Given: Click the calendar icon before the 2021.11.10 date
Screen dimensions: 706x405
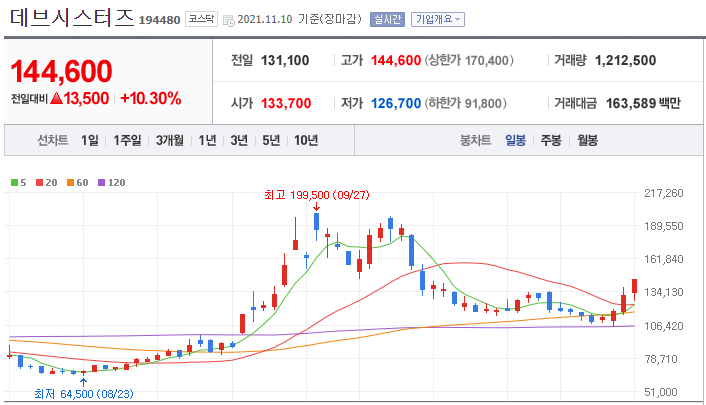Looking at the screenshot, I should pyautogui.click(x=229, y=20).
